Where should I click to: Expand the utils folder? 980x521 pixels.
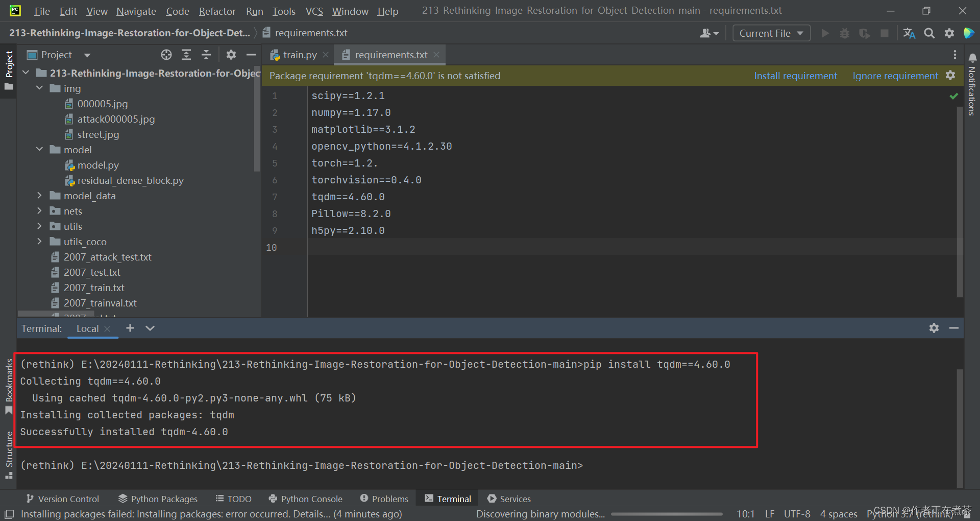click(39, 226)
